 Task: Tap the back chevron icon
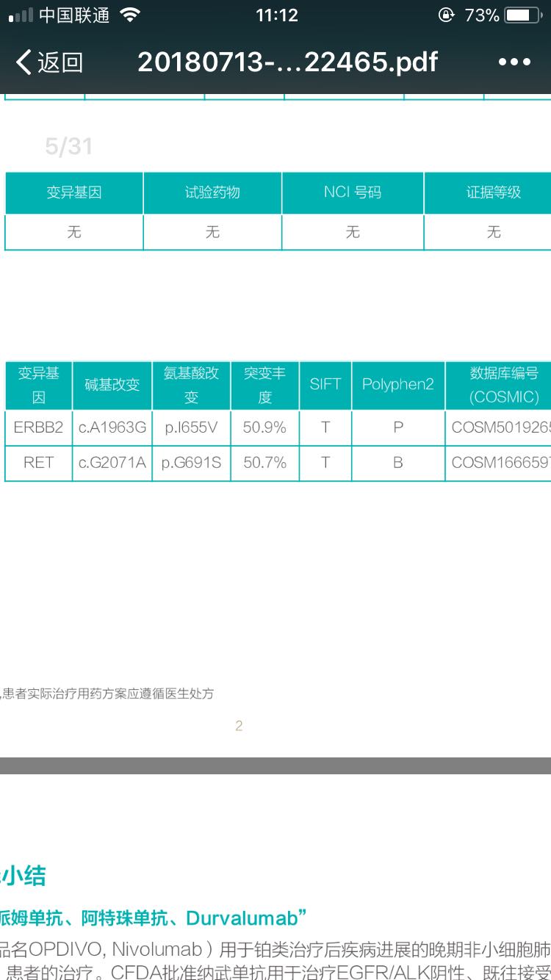pos(24,62)
